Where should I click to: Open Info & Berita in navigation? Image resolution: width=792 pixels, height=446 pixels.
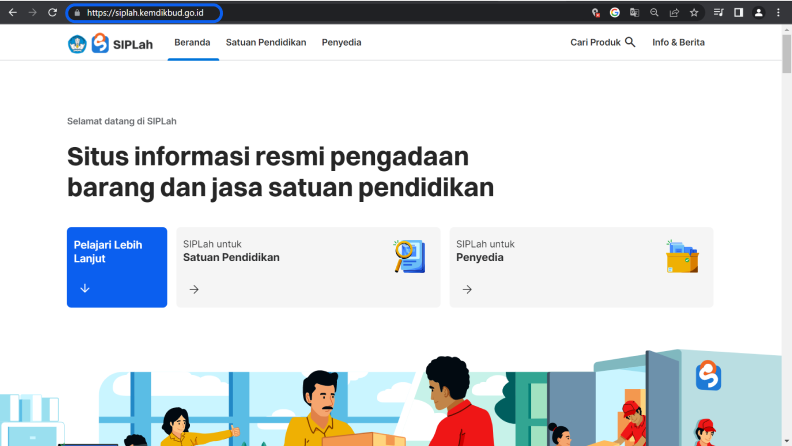coord(678,42)
